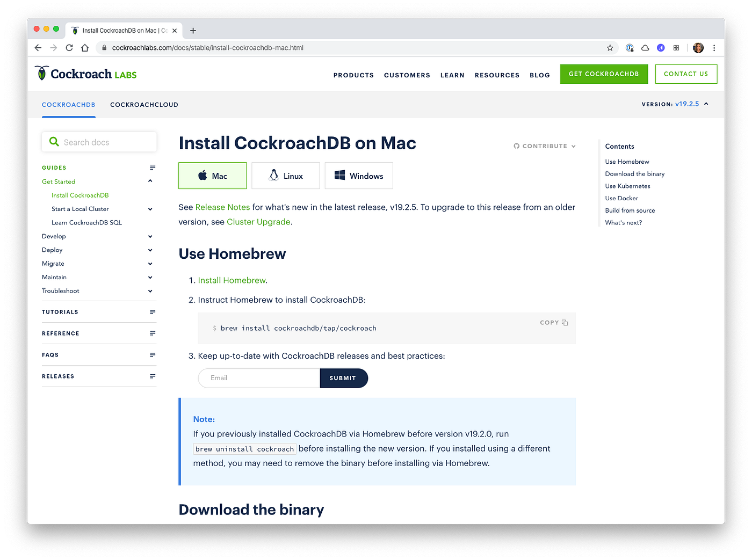Open the browser home page icon

click(84, 48)
